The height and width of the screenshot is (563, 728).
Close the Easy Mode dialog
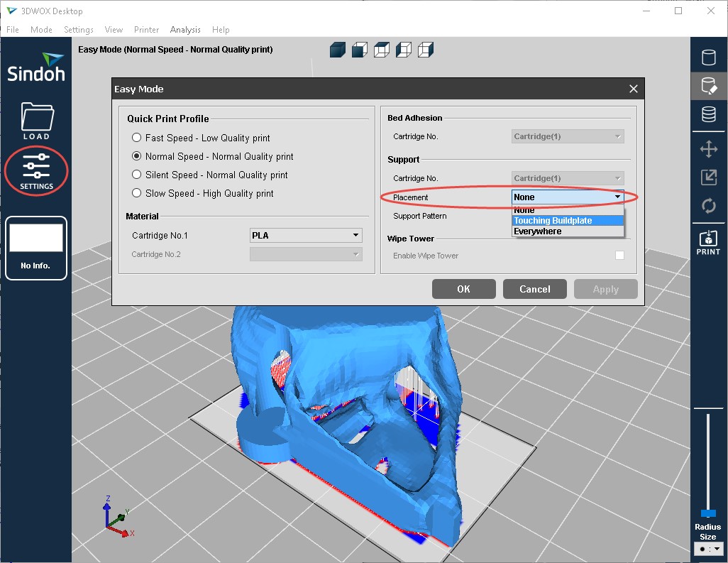coord(634,89)
